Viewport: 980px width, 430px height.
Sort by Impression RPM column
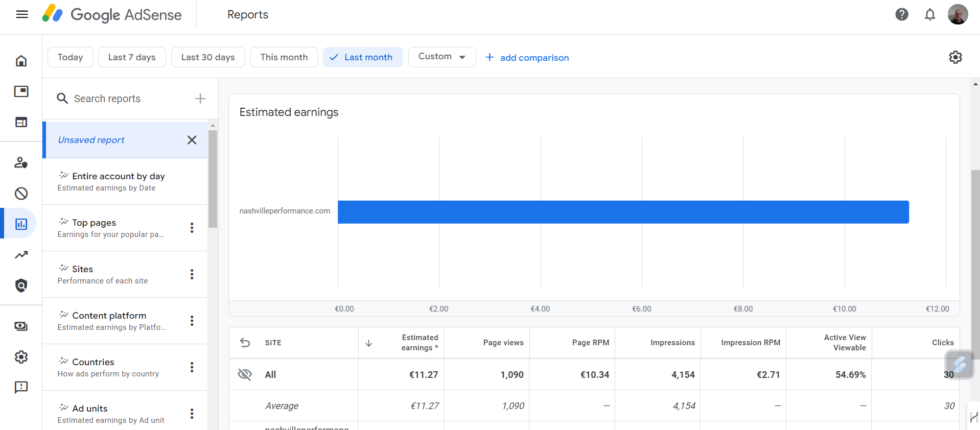(751, 343)
